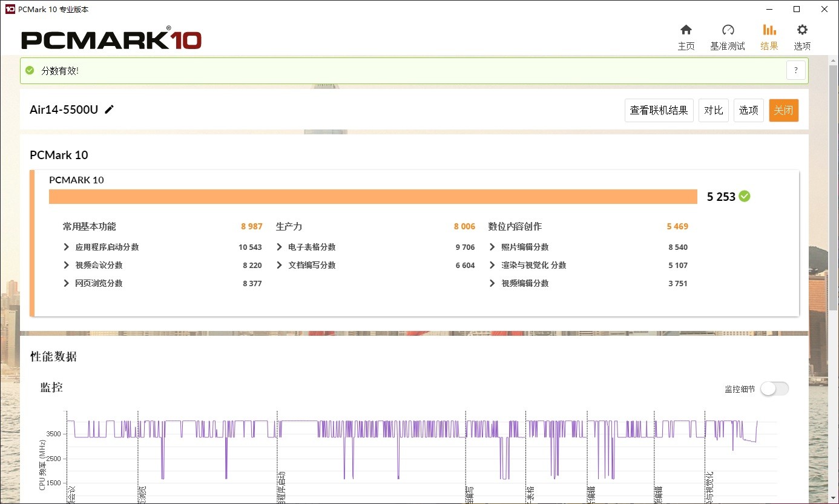Screen dimensions: 839x504
Task: Open the 选项 settings gear tab
Action: (x=802, y=38)
